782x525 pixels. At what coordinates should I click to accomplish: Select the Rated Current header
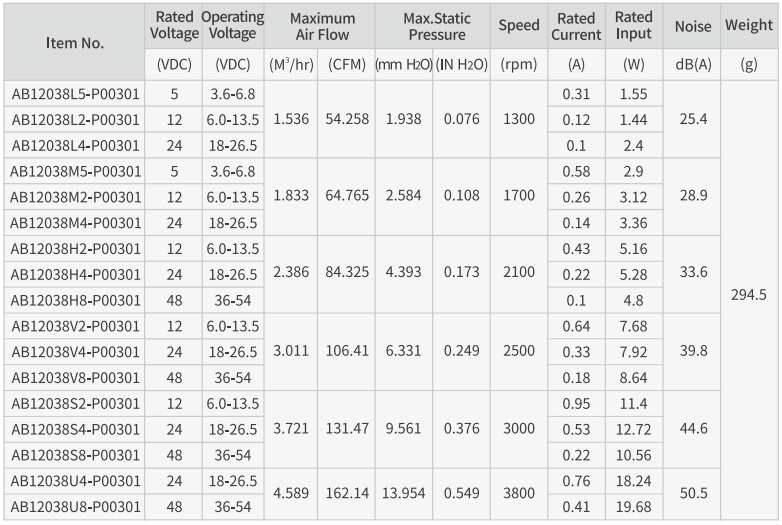tap(576, 26)
